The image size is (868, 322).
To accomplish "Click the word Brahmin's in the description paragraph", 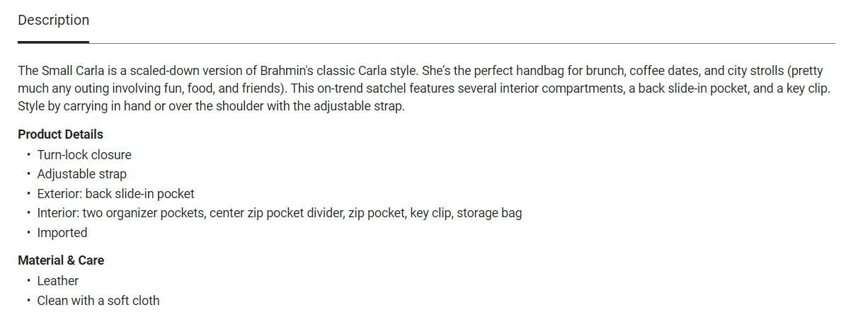I will tap(290, 71).
